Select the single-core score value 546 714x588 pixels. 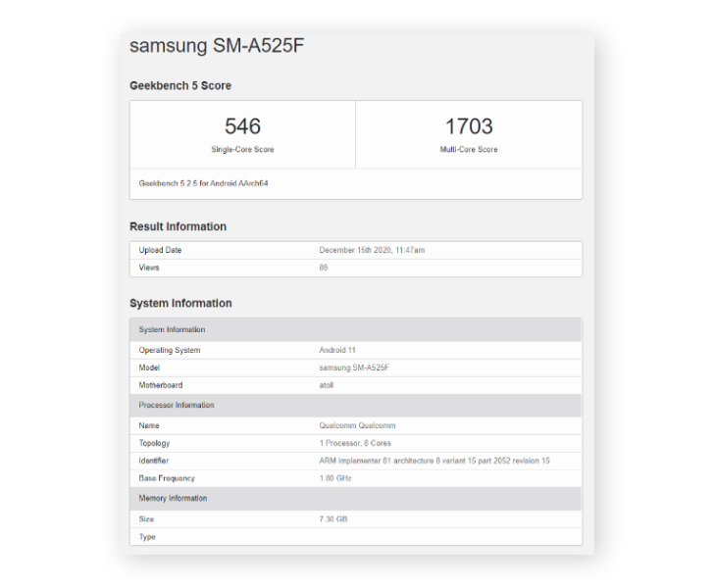242,126
